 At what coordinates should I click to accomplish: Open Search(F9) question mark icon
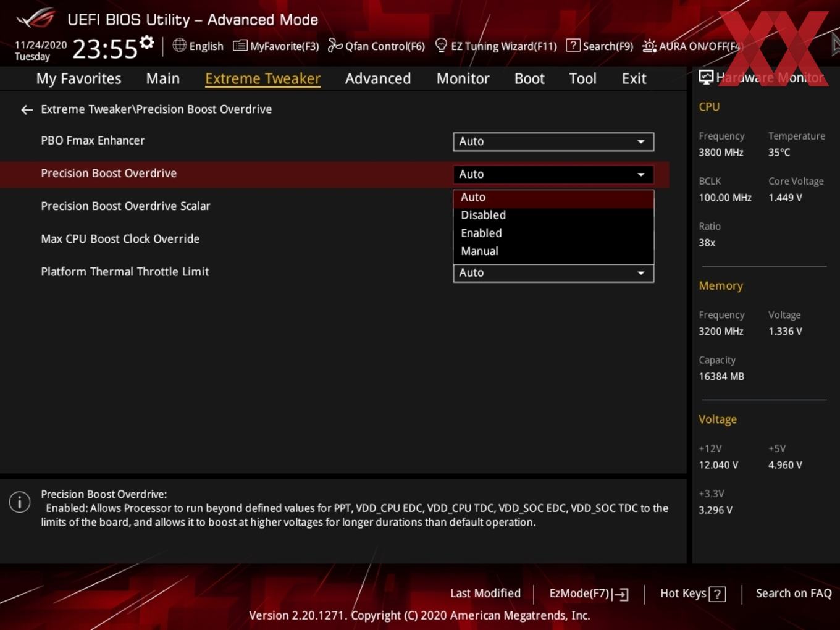[x=573, y=45]
